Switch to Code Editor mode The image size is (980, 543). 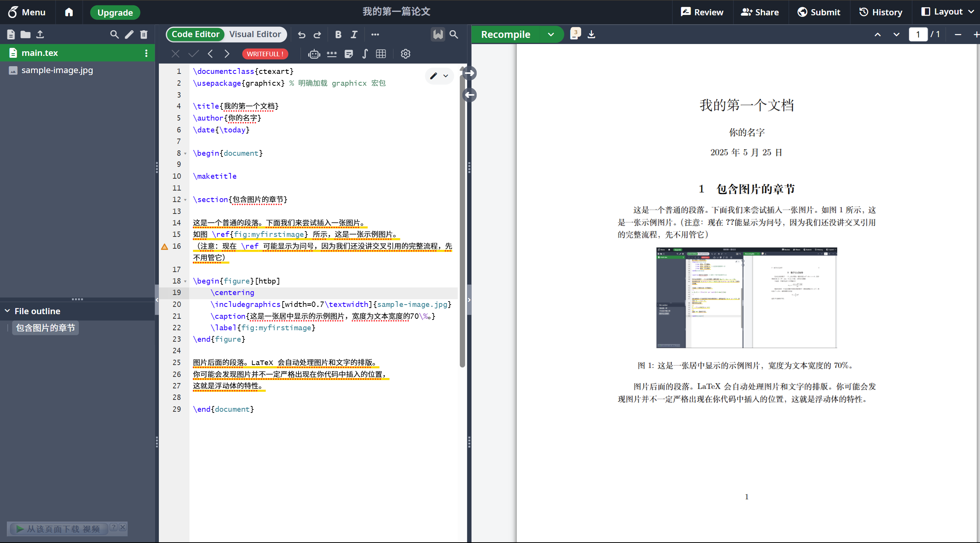click(195, 34)
